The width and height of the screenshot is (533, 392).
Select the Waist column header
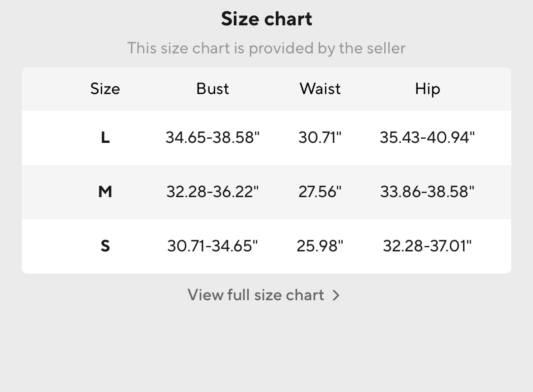pyautogui.click(x=320, y=89)
